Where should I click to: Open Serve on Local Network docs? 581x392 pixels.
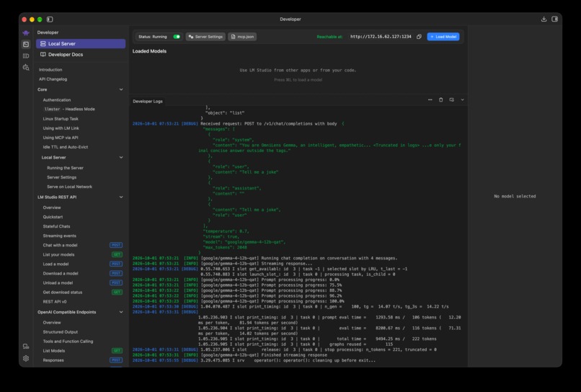pyautogui.click(x=70, y=187)
